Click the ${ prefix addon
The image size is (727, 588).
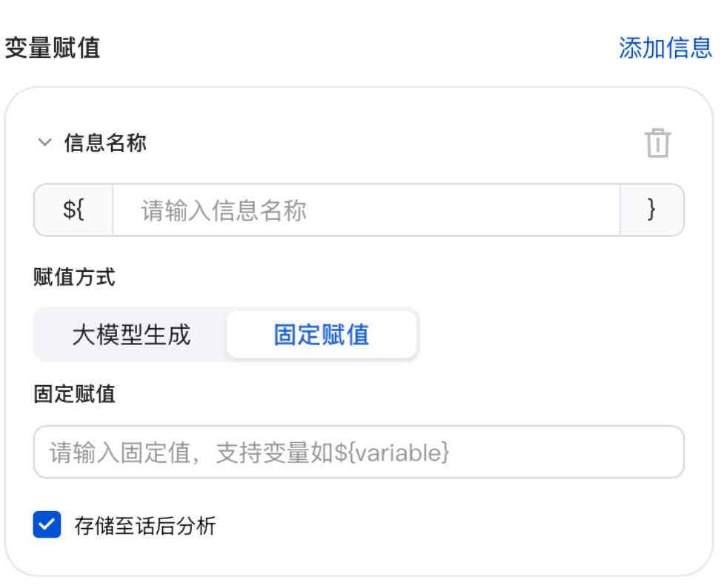pos(74,210)
